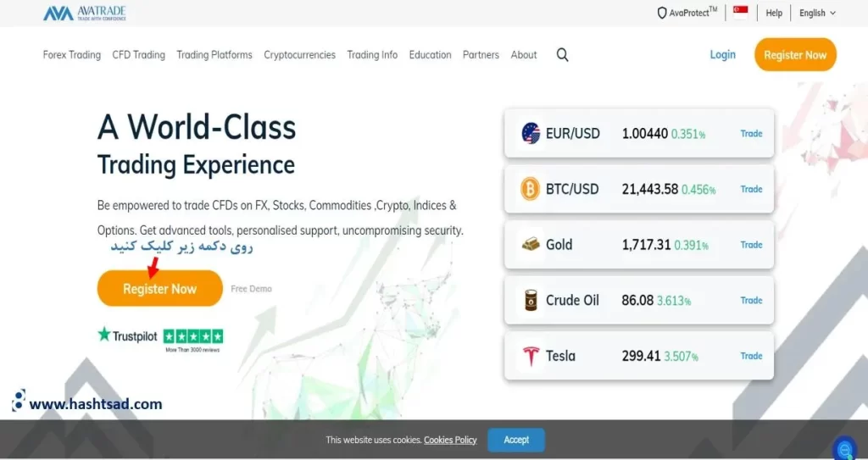Click the Gold bars icon
Image resolution: width=868 pixels, height=460 pixels.
tap(531, 245)
